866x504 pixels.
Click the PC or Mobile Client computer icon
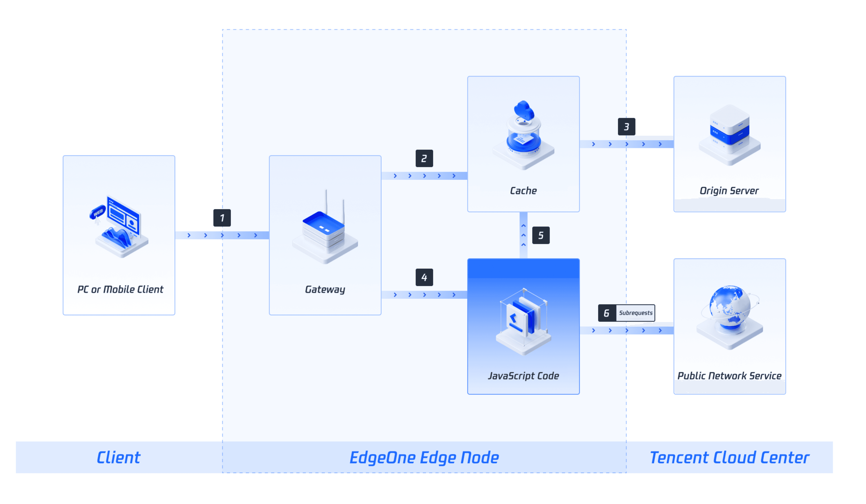click(x=119, y=226)
